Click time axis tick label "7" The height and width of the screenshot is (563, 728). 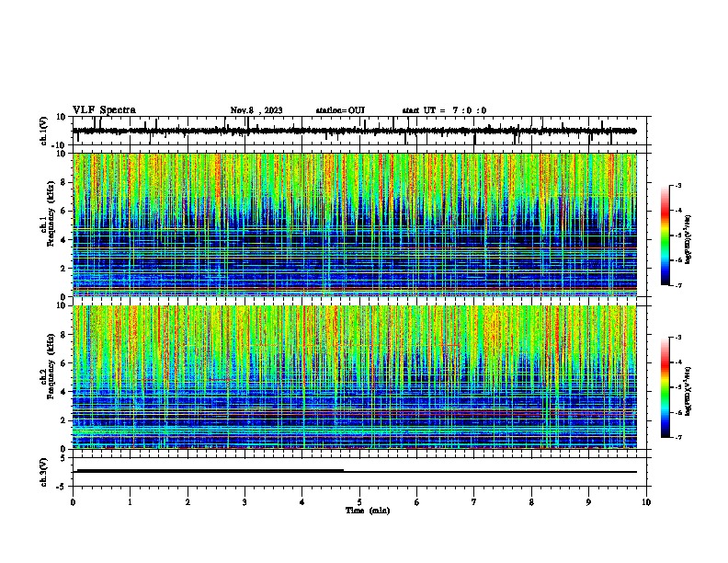pyautogui.click(x=474, y=502)
